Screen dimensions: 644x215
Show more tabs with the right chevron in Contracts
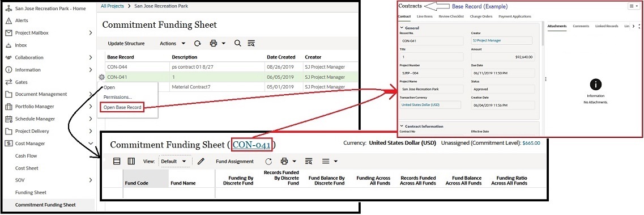coord(633,26)
